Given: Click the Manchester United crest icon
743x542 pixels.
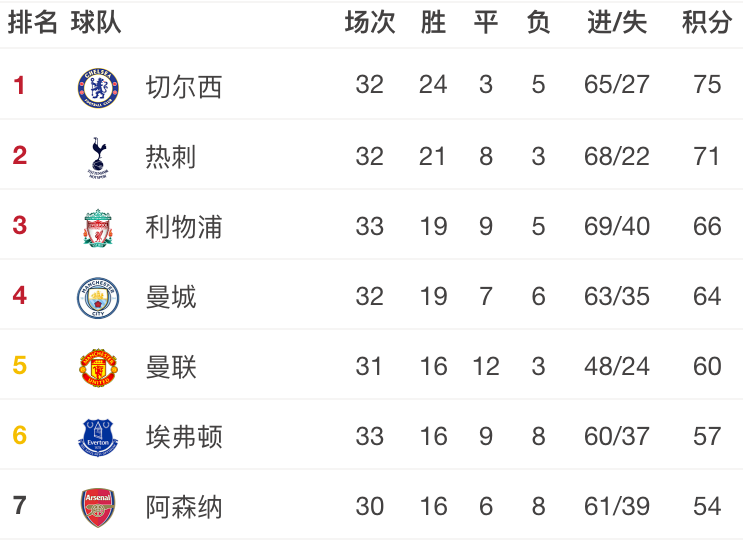Looking at the screenshot, I should tap(98, 368).
